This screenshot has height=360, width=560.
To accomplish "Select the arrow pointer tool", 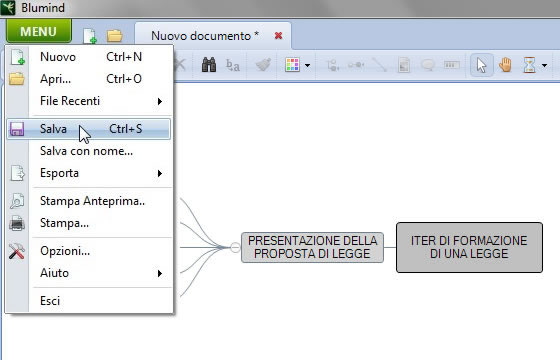I will point(481,65).
